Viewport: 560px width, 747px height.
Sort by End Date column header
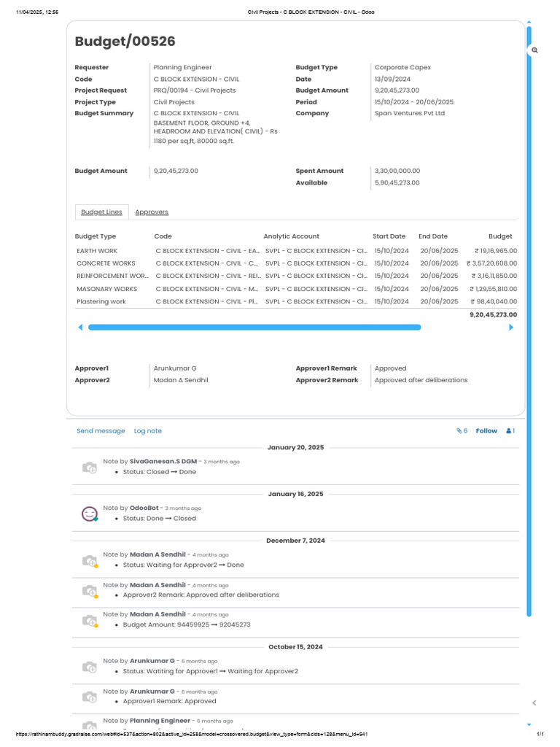click(x=433, y=236)
